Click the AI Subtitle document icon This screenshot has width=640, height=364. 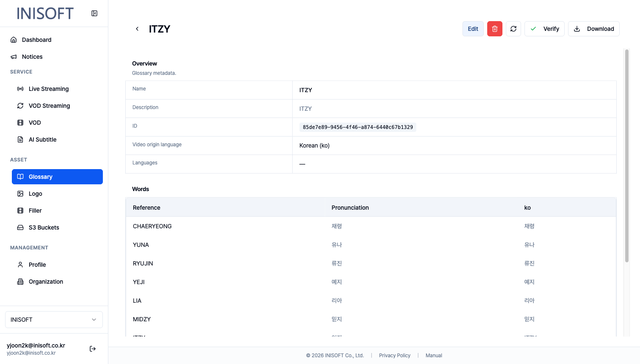(20, 140)
